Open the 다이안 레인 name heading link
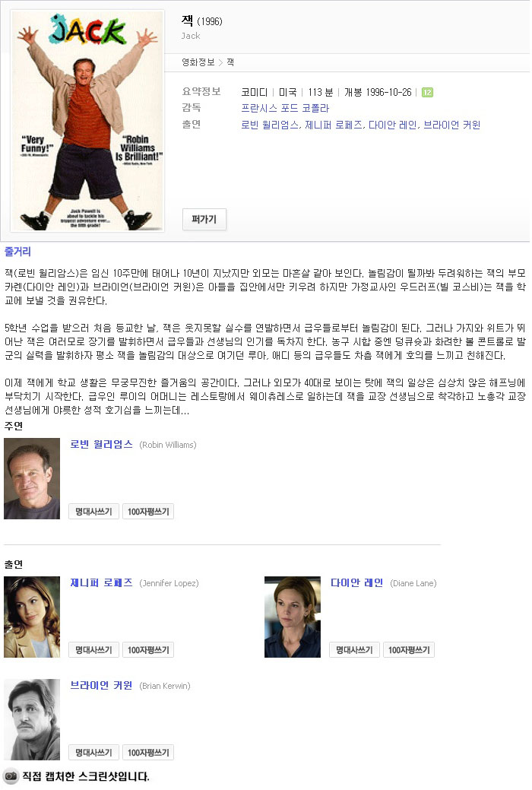 356,582
